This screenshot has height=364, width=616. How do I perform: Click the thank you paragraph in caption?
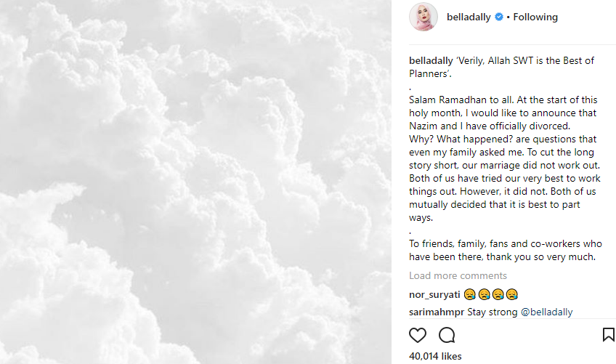[505, 251]
